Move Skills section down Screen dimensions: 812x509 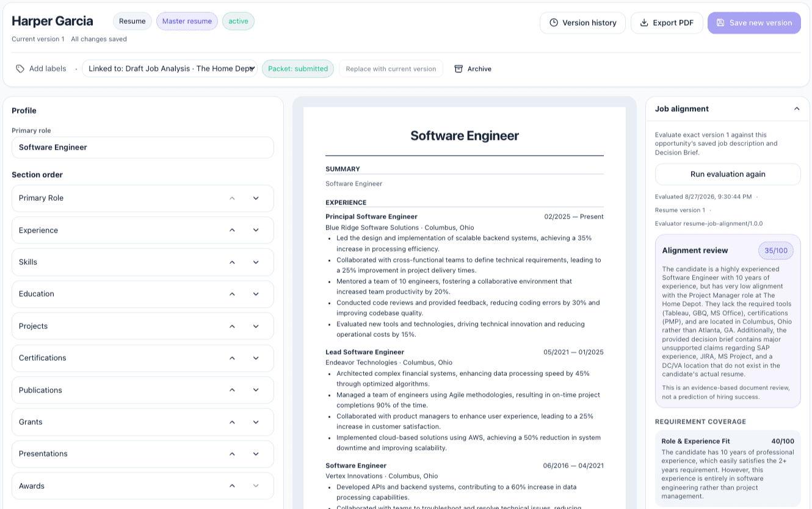coord(256,262)
